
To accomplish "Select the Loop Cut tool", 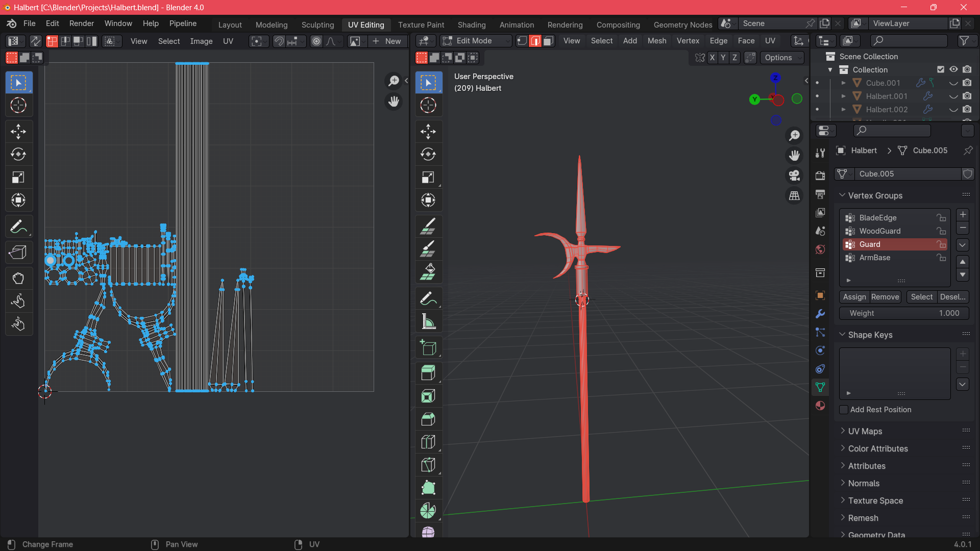I will tap(428, 442).
